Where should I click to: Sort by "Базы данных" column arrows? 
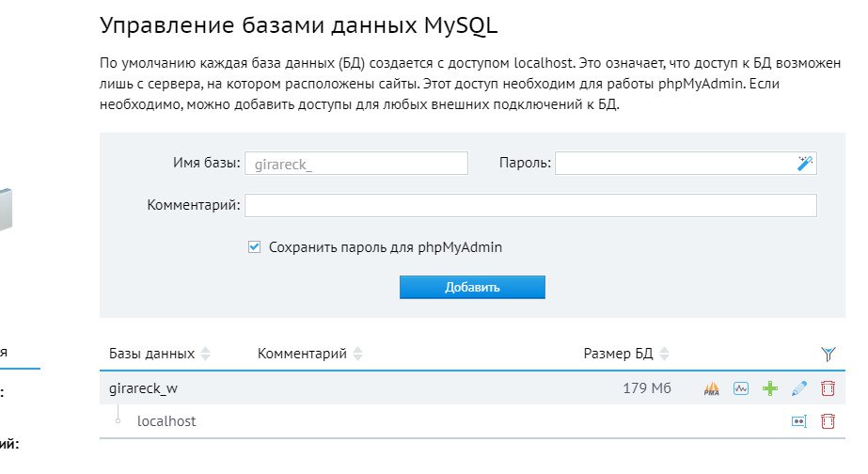pyautogui.click(x=206, y=355)
